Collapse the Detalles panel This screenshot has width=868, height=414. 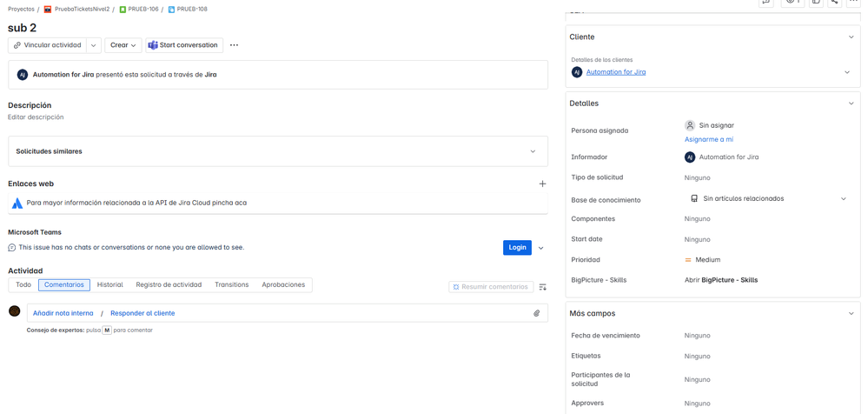[851, 103]
